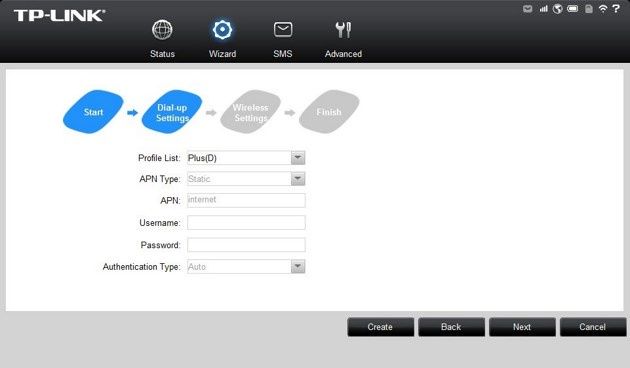Go back with the Back button
630x368 pixels.
click(451, 327)
